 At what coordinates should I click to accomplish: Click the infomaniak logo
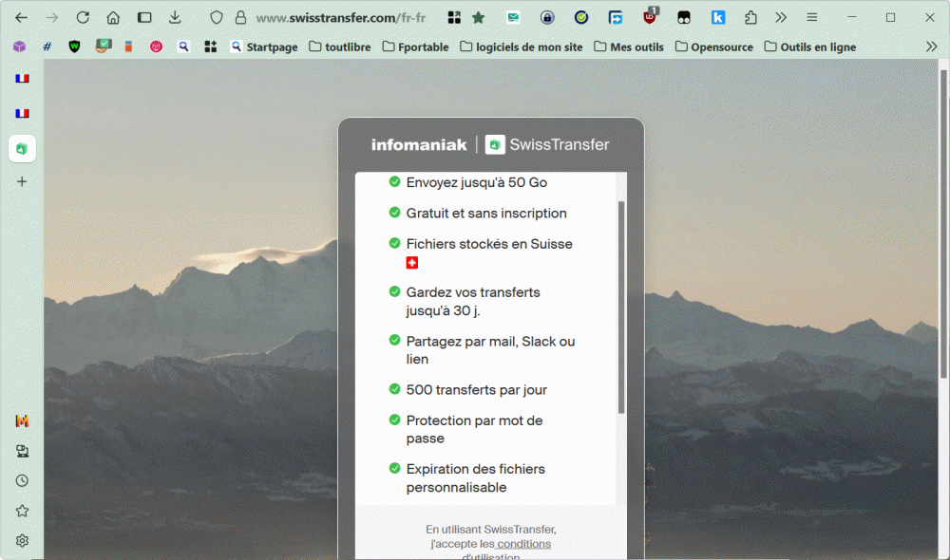coord(419,144)
